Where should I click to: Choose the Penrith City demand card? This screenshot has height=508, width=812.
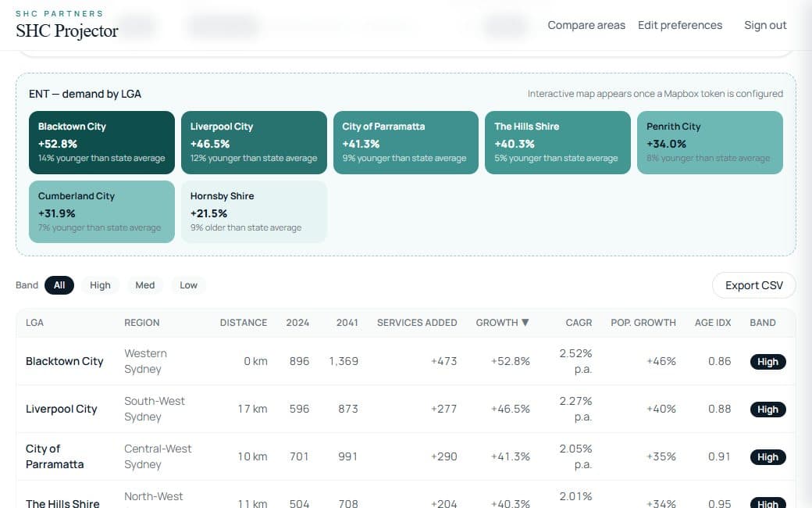(x=710, y=142)
